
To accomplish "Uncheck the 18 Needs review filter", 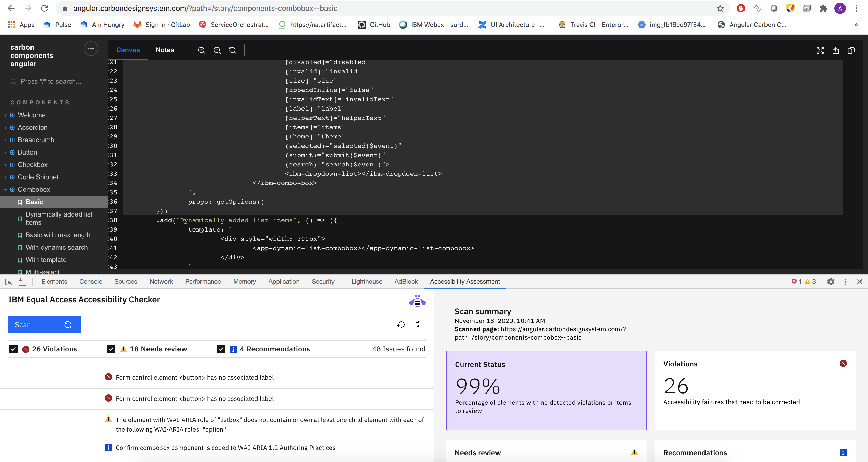I will pyautogui.click(x=111, y=349).
